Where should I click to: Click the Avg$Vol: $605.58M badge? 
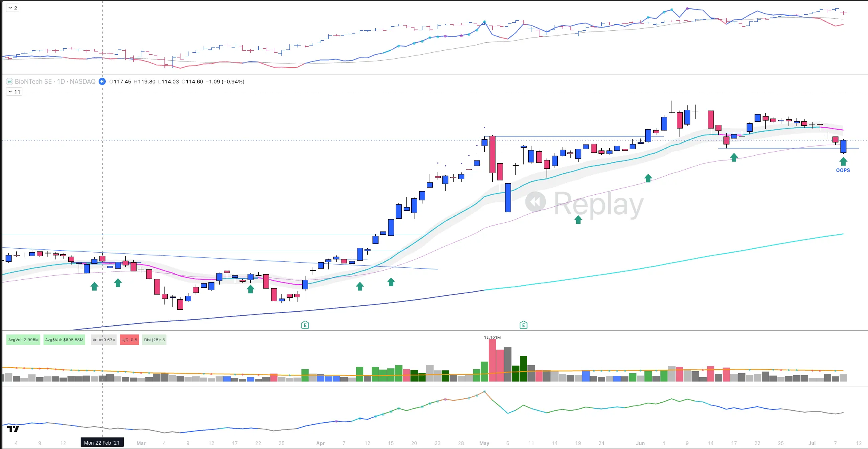64,340
